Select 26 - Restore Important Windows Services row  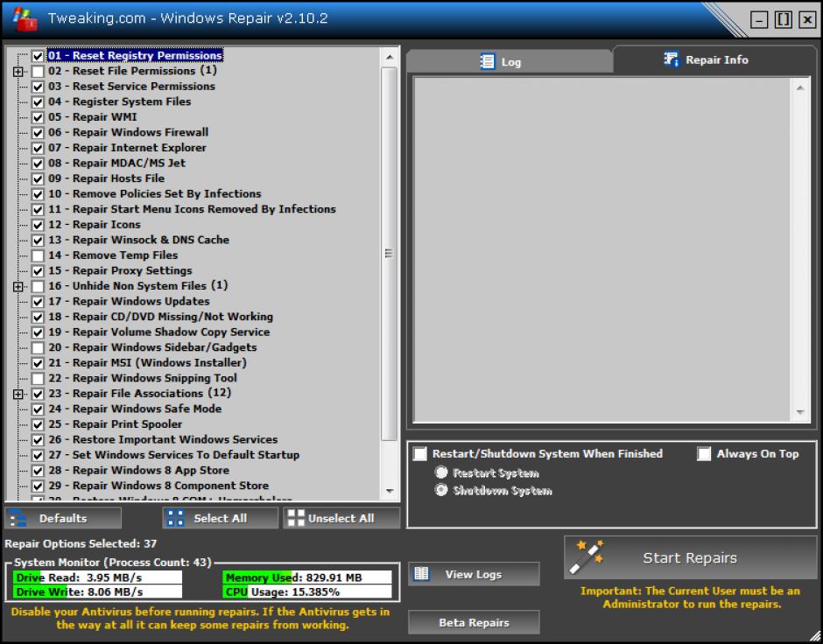163,439
